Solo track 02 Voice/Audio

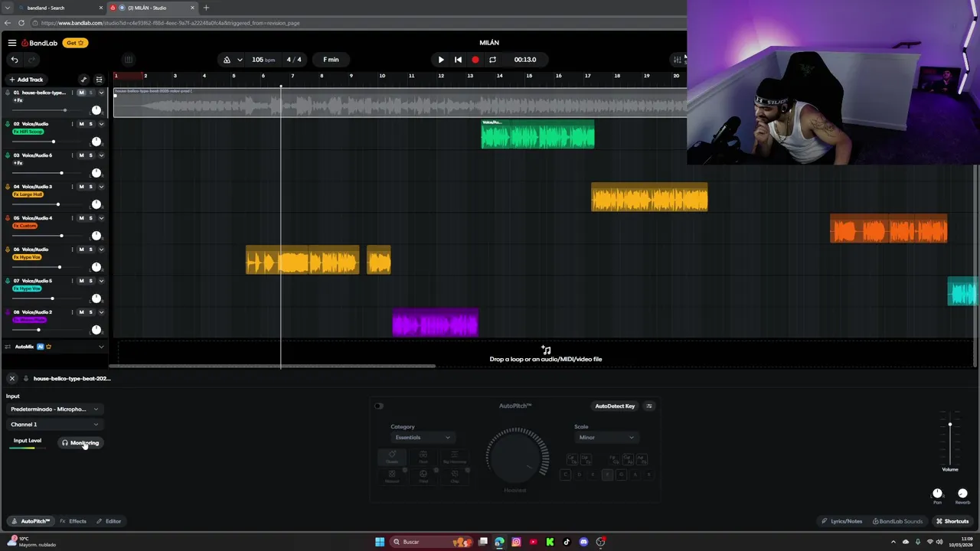[90, 124]
